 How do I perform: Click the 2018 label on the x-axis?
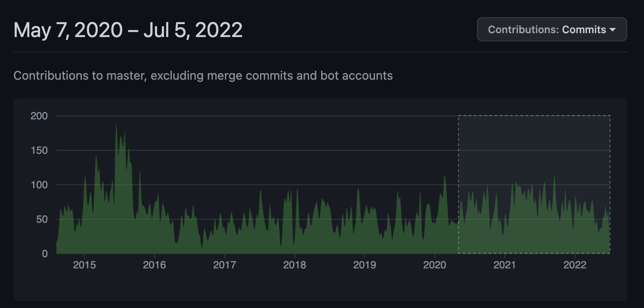295,265
